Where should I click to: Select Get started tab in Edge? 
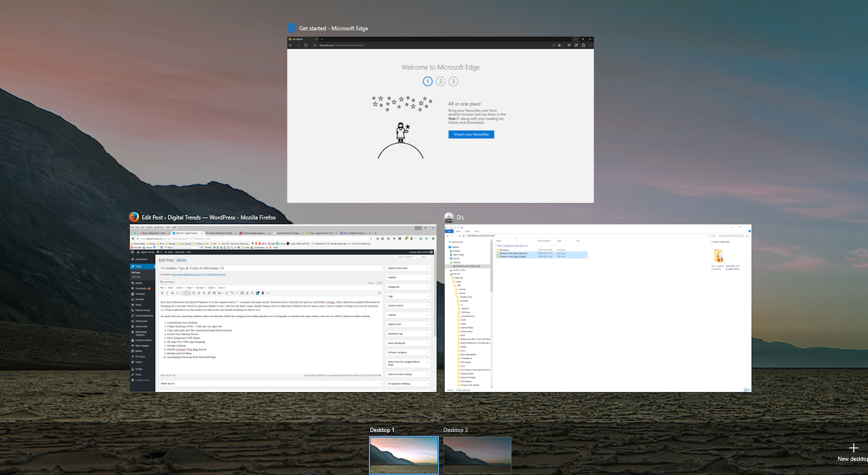[x=303, y=39]
